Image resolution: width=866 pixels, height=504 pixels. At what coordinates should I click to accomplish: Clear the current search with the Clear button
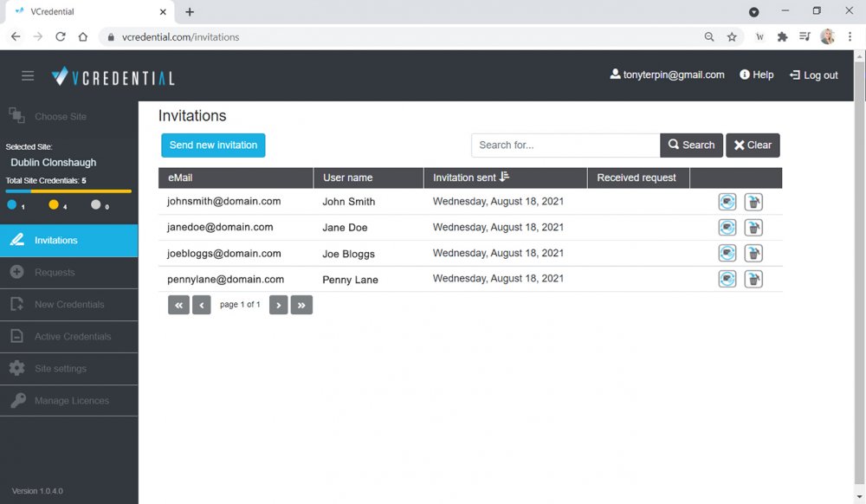(x=752, y=145)
